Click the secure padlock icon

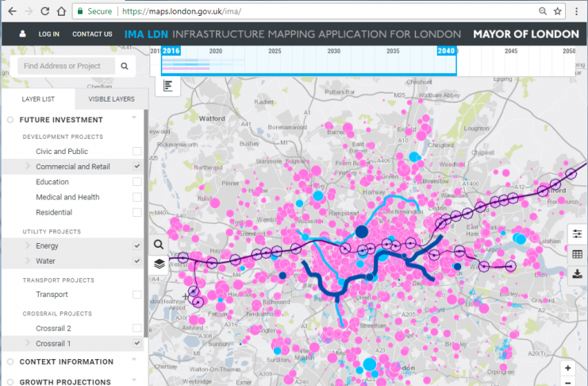(80, 11)
